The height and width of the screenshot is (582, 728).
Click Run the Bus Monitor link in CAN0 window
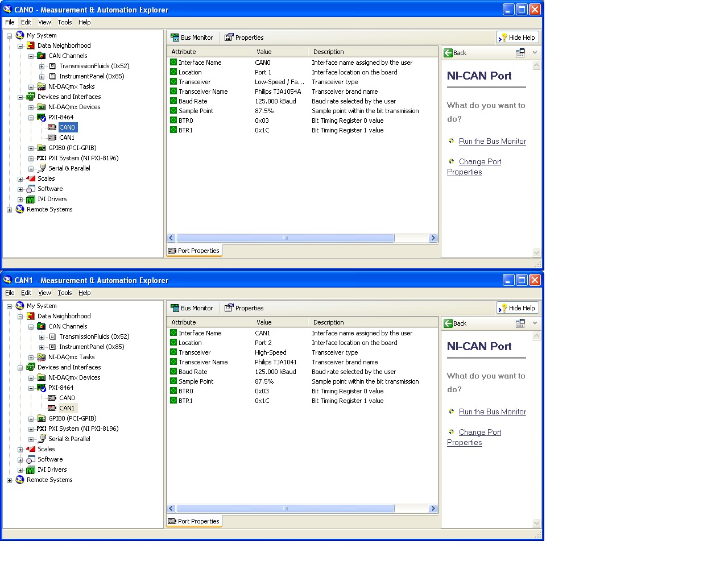click(493, 141)
